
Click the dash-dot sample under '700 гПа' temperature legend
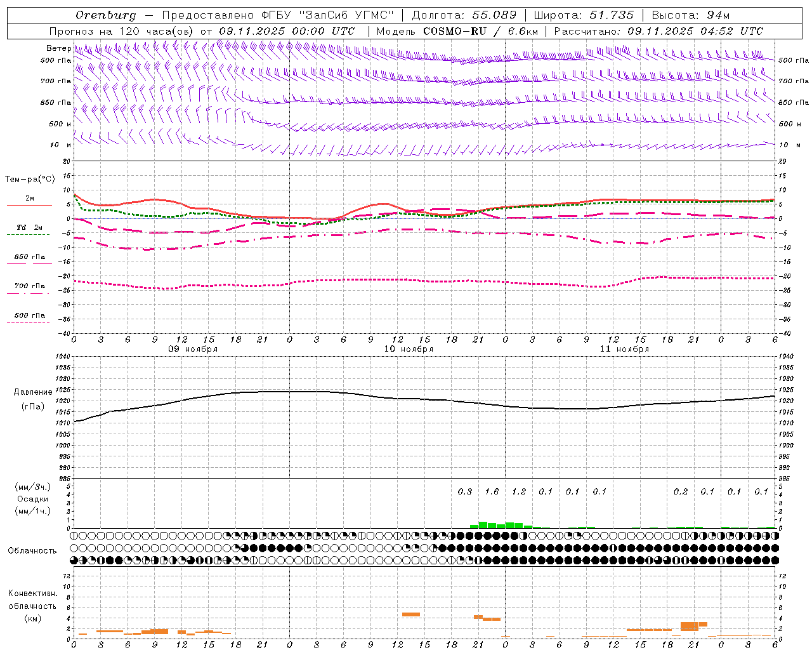pyautogui.click(x=28, y=293)
